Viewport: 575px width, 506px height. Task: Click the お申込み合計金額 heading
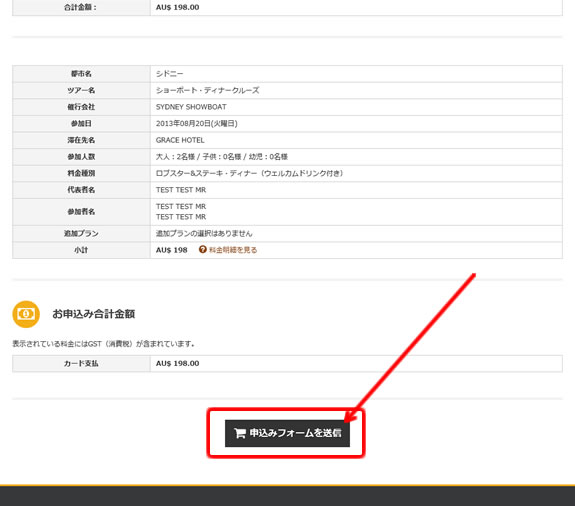click(94, 314)
